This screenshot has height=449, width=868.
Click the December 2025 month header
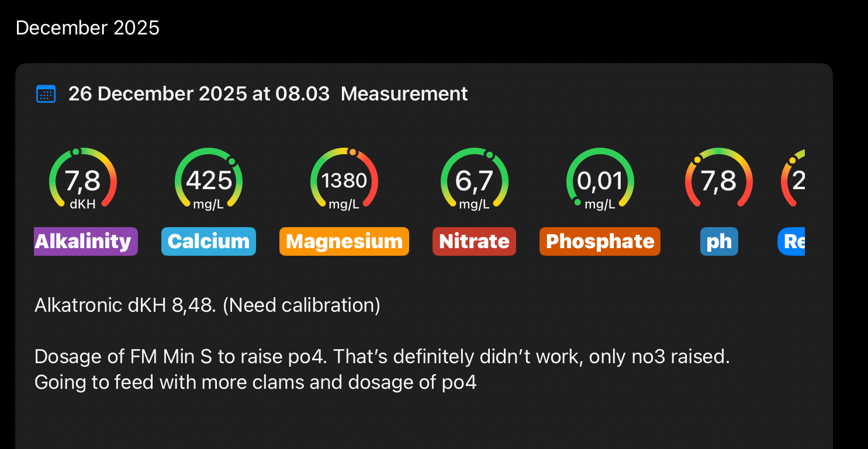(88, 28)
